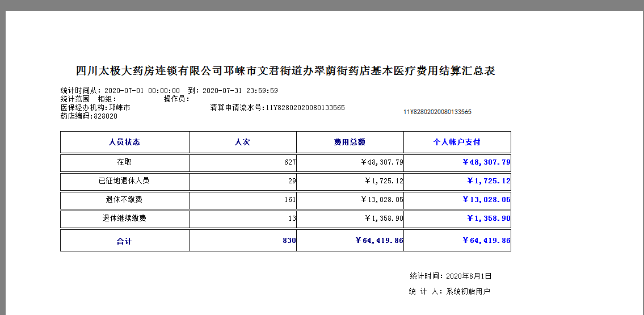Select the 退休不缴费 row label
644x315 pixels.
(x=124, y=200)
